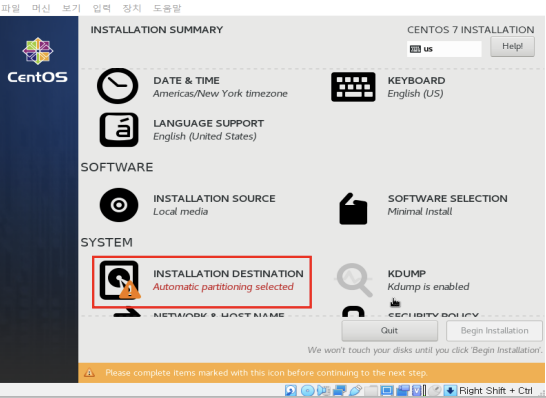
Task: Click VirtualBox host key arrow icon
Action: pyautogui.click(x=450, y=390)
